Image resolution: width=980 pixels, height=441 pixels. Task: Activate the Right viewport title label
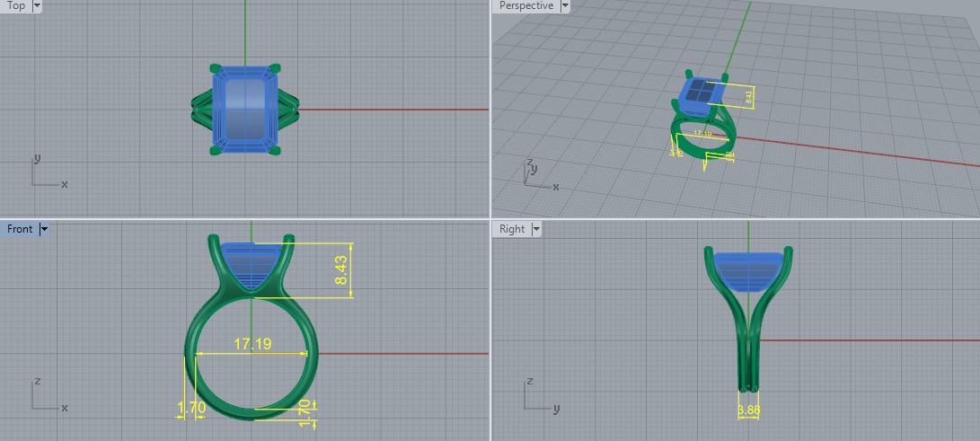[512, 229]
